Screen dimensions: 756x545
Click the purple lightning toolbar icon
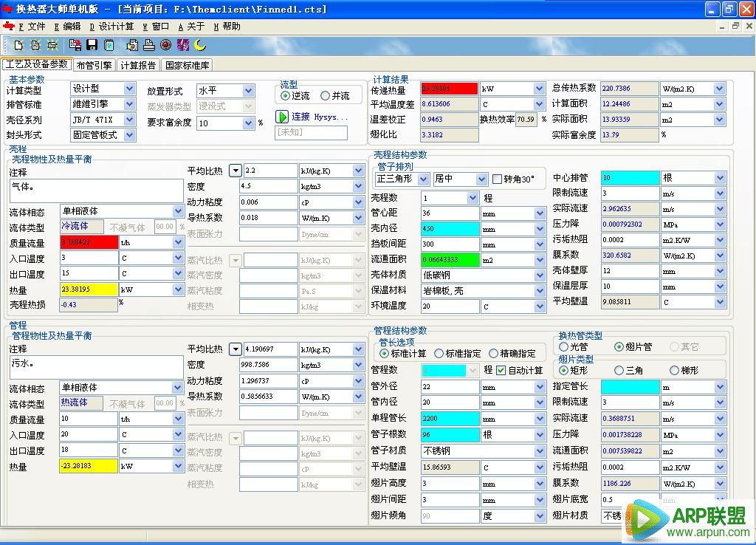coord(183,45)
